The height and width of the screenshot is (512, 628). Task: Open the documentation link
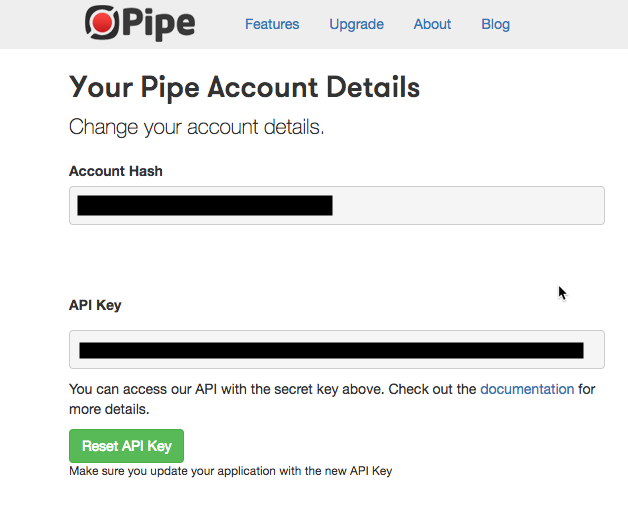pos(527,389)
